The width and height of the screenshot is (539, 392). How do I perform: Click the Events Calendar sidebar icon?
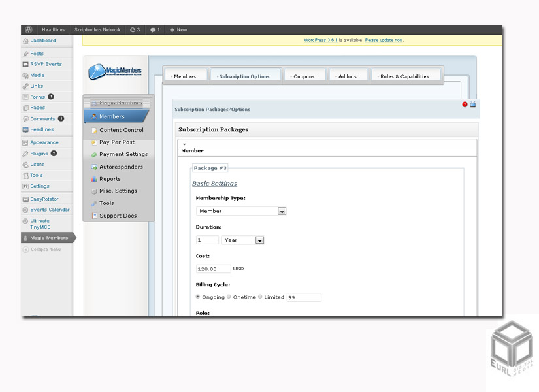click(25, 210)
